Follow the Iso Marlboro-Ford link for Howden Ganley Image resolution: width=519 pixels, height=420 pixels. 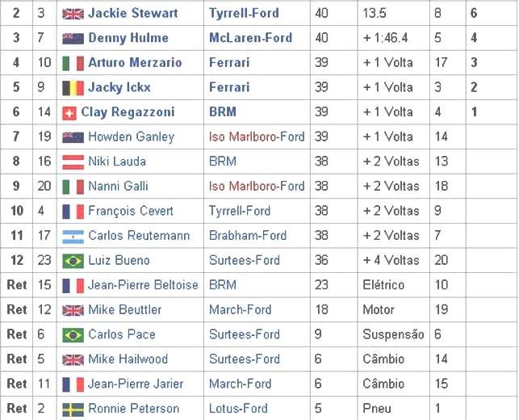pyautogui.click(x=257, y=136)
